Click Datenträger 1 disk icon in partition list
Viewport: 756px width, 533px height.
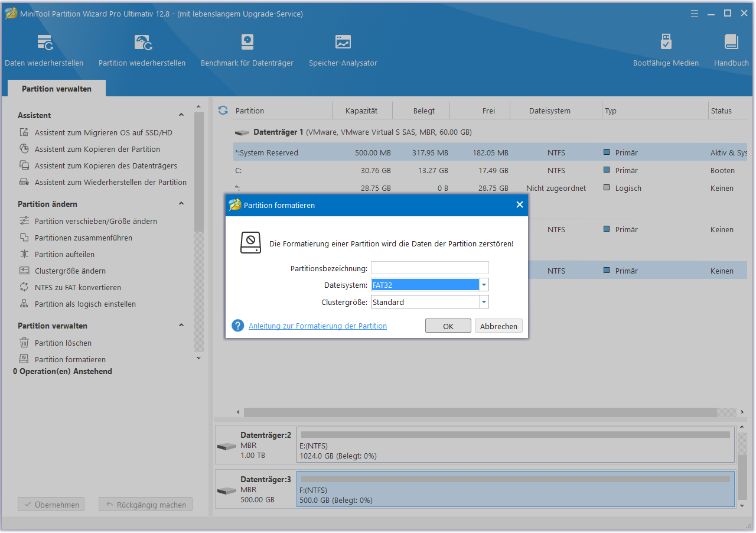pos(242,132)
